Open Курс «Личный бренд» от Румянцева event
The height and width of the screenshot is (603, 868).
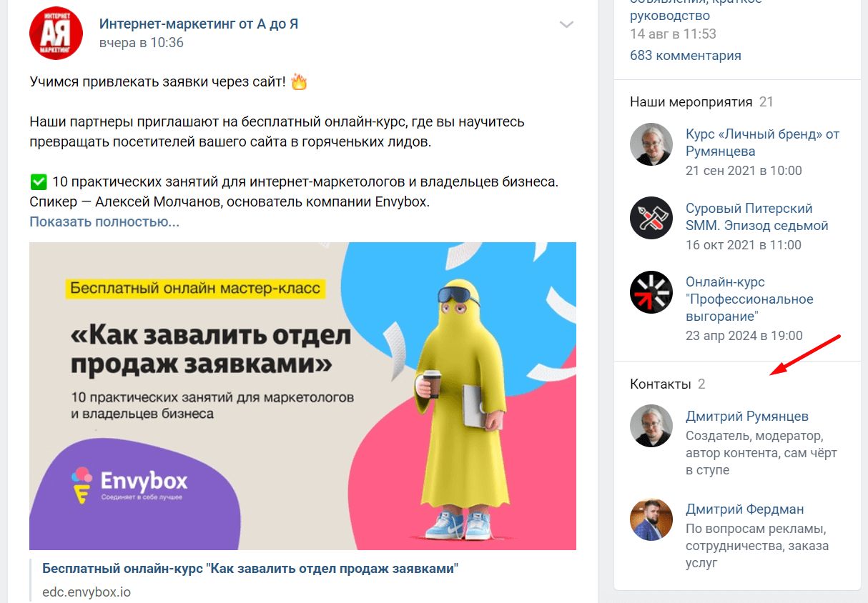[762, 142]
